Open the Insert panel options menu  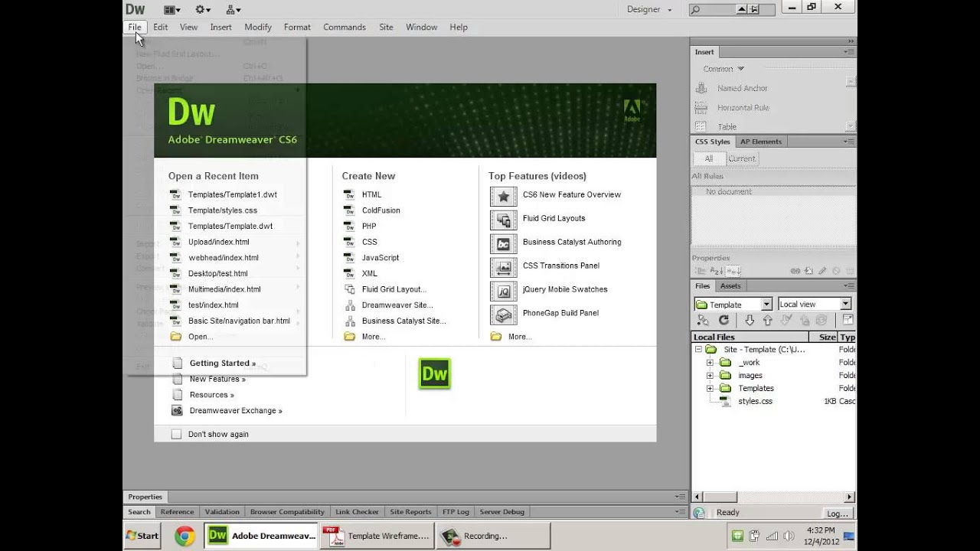(849, 52)
